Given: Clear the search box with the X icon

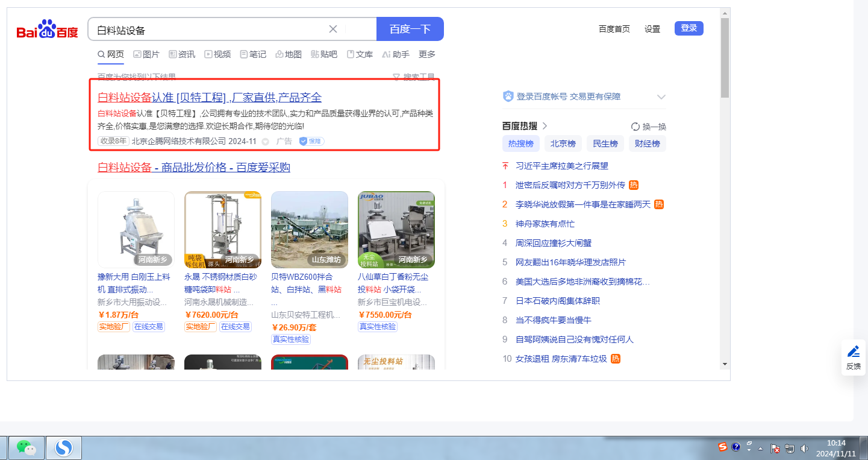Looking at the screenshot, I should 333,29.
